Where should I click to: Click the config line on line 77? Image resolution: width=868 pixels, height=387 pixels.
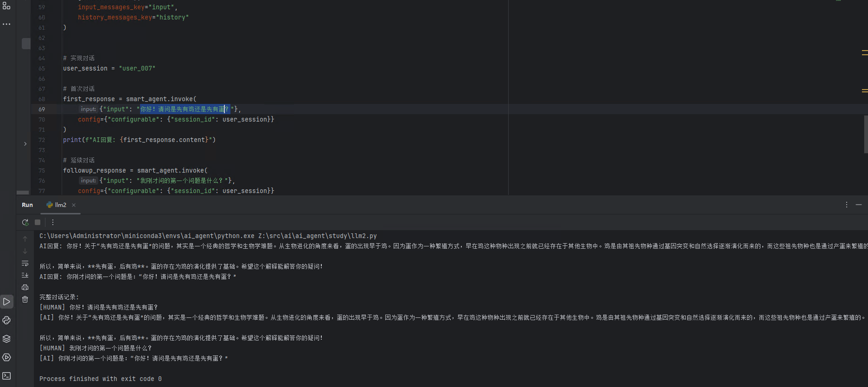click(x=176, y=191)
